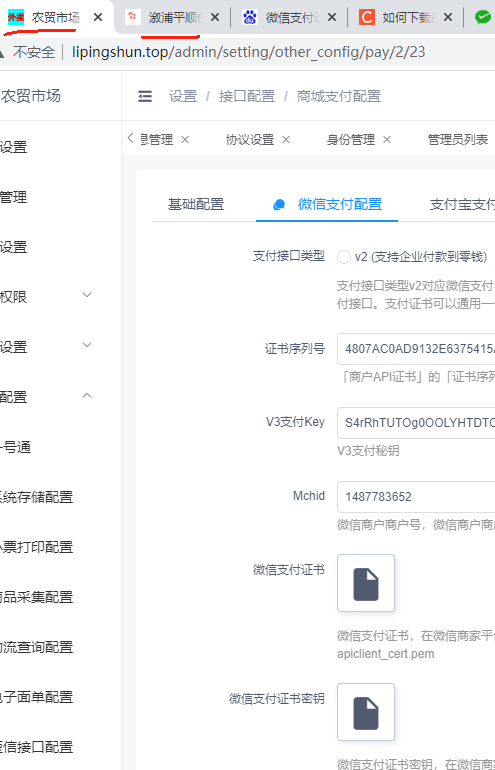Screen dimensions: 495x770
Task: Open 短信接口配置 in the sidebar
Action: click(36, 747)
